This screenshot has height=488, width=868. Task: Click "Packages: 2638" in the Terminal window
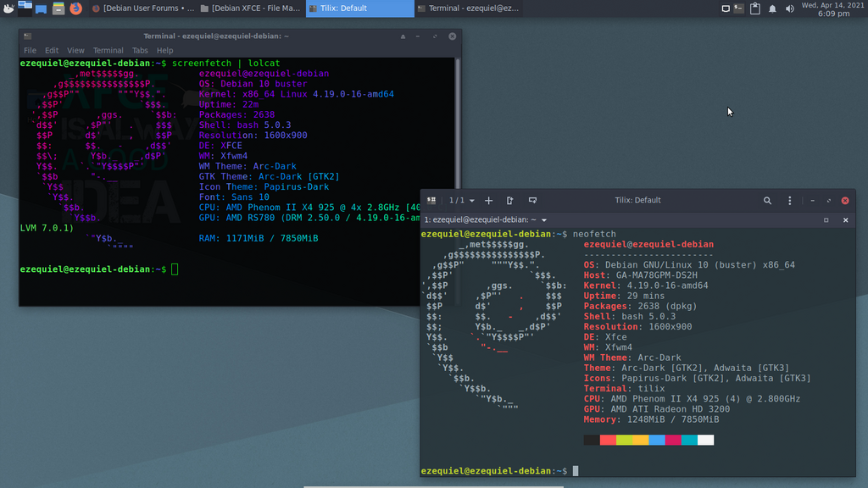coord(237,115)
